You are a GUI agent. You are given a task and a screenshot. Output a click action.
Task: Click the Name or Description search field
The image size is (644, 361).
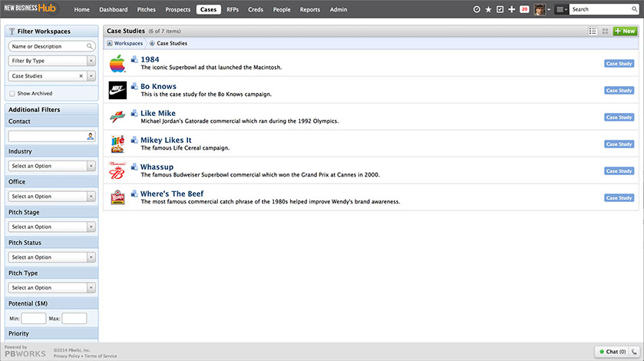click(48, 46)
